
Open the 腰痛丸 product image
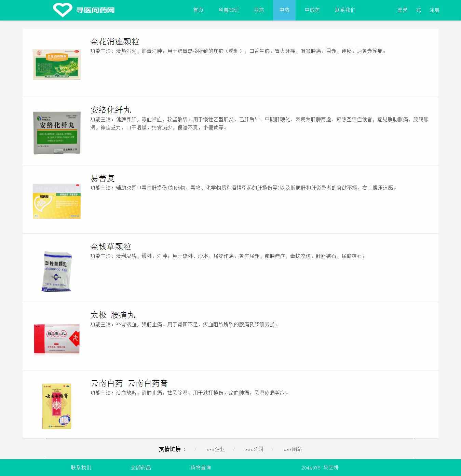point(57,339)
